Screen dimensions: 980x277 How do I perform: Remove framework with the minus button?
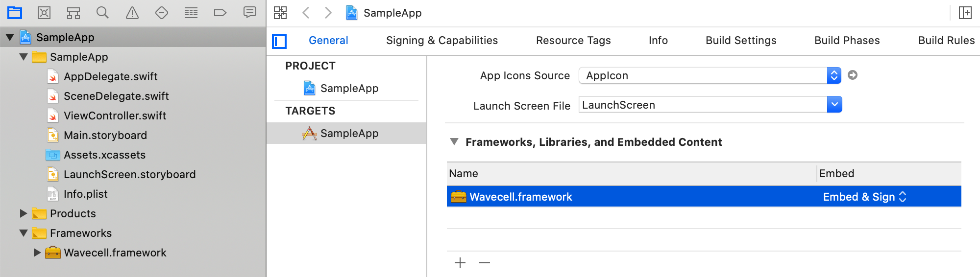pyautogui.click(x=485, y=263)
